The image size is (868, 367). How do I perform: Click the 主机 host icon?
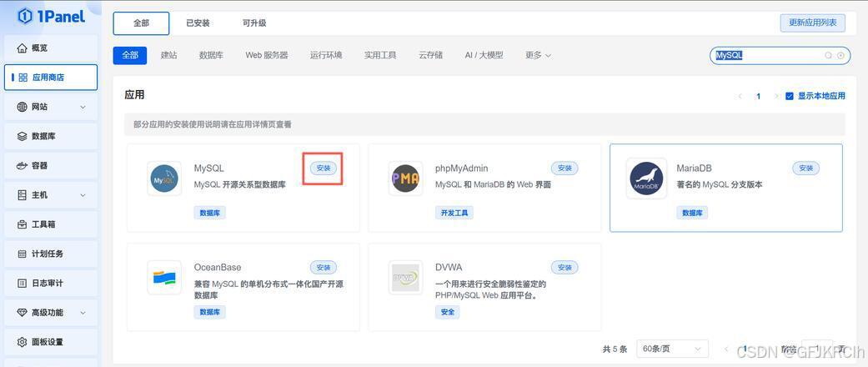click(x=23, y=195)
